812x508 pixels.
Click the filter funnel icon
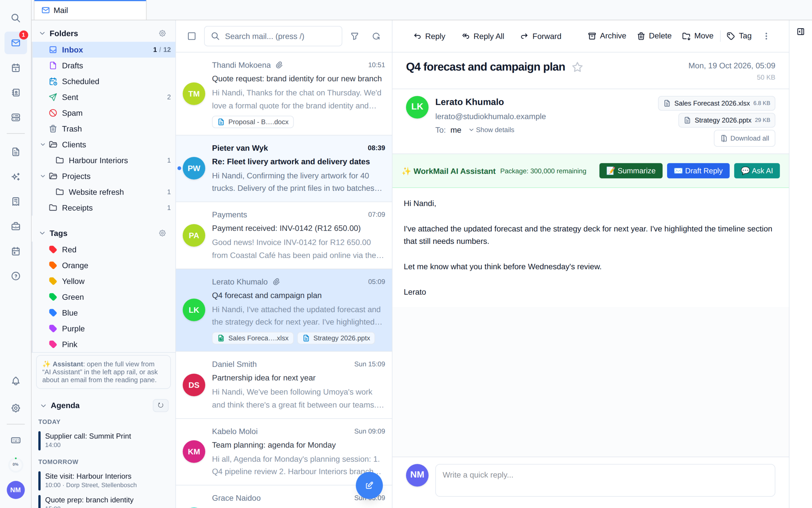(354, 36)
